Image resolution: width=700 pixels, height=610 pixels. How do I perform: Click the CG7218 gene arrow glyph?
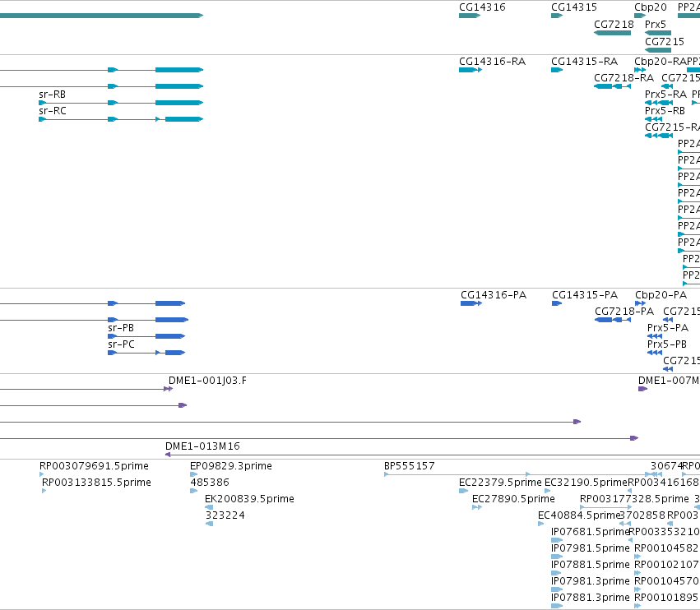coord(612,33)
